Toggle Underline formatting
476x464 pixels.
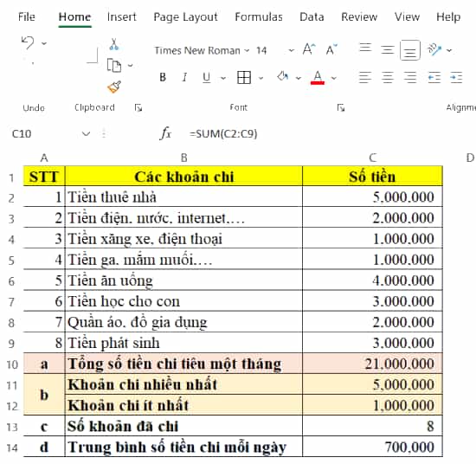pos(207,77)
